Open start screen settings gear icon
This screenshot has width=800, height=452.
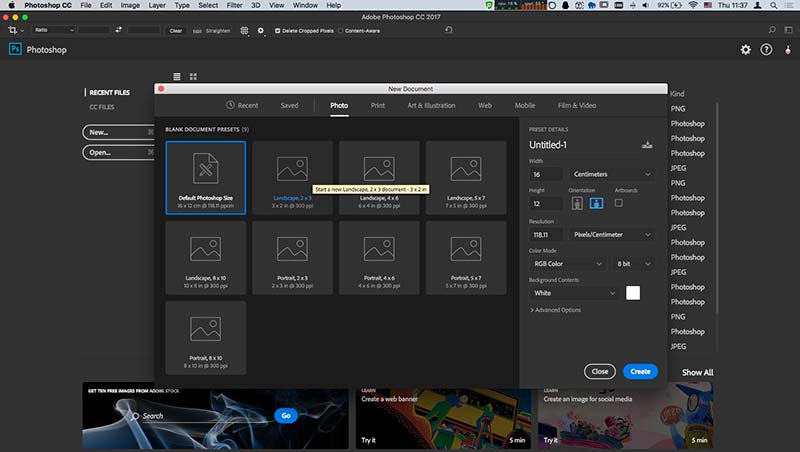[x=745, y=49]
